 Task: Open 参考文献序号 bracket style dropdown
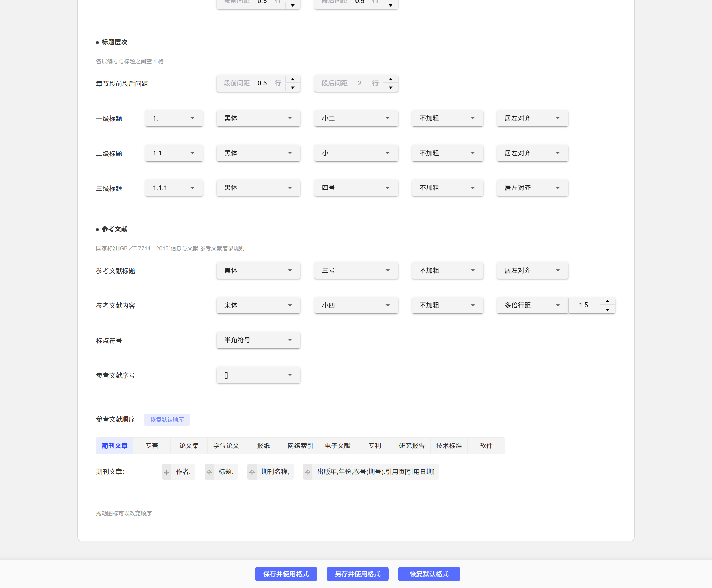258,375
